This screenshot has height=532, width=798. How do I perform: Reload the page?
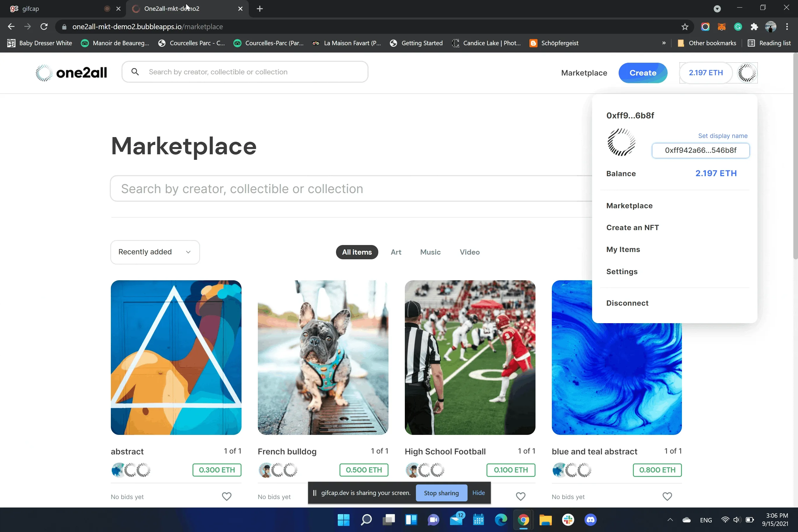44,27
